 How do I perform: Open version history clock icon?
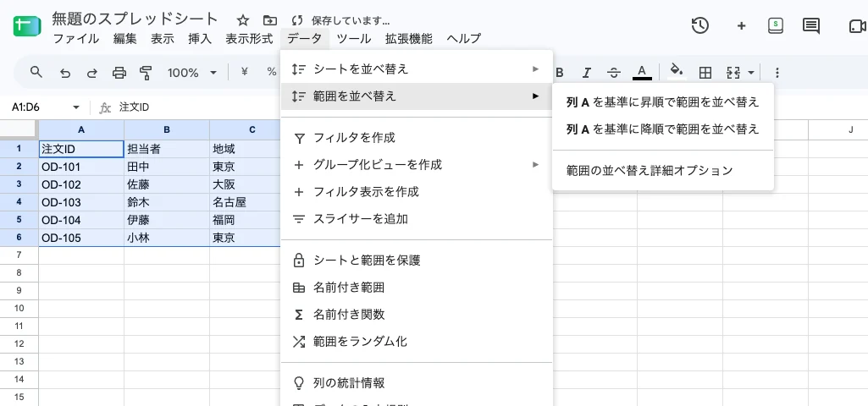(700, 25)
